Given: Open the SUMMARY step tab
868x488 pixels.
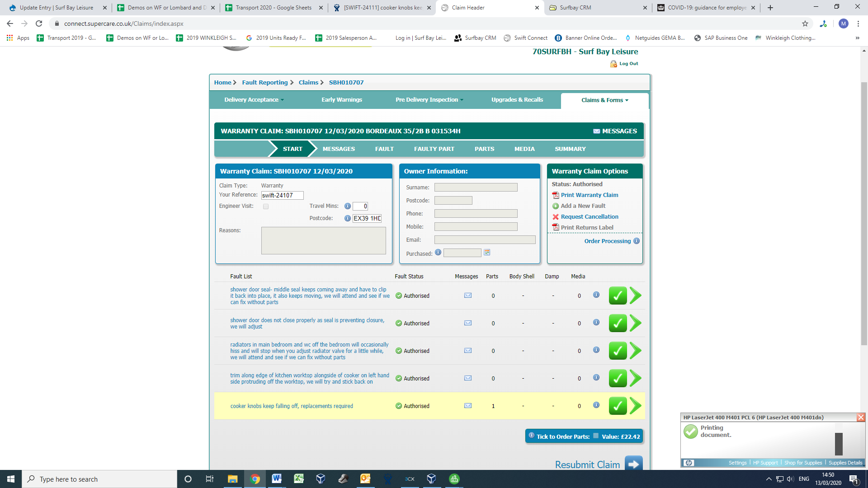Looking at the screenshot, I should tap(570, 149).
